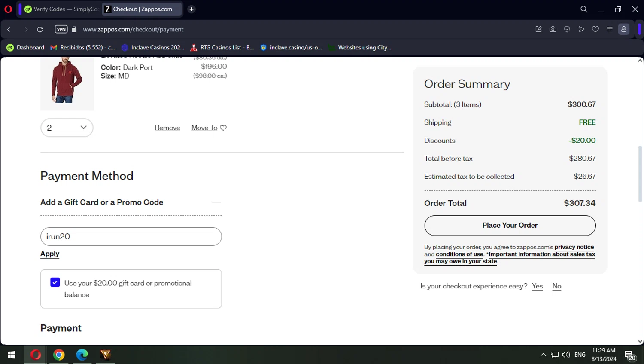Add page to bookmarks heart icon
The image size is (644, 364).
(595, 29)
